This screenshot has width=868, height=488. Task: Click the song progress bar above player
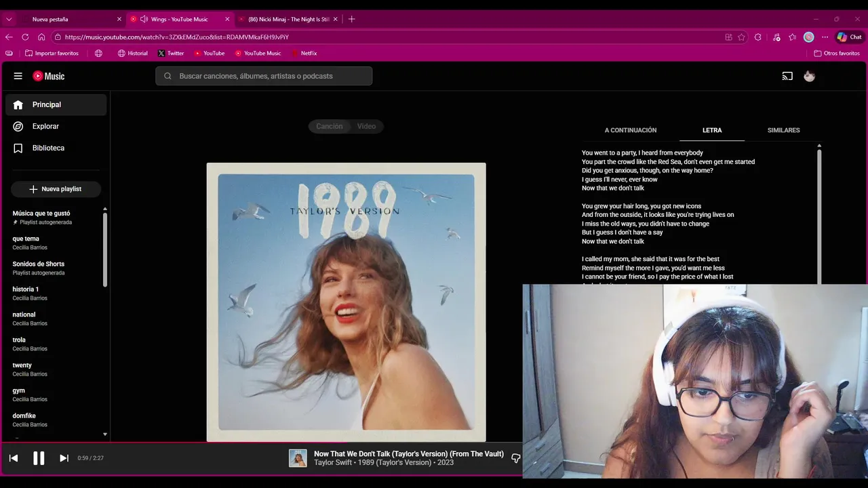[x=261, y=443]
